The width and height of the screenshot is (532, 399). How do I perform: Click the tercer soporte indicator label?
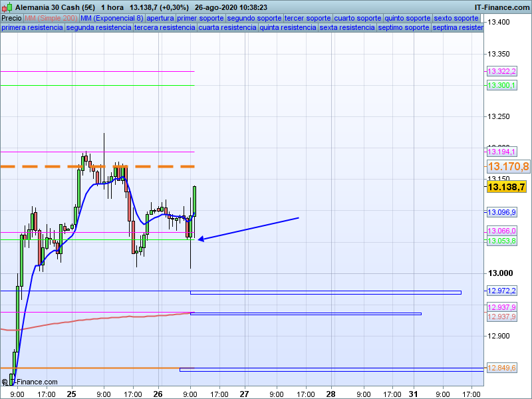(x=307, y=18)
